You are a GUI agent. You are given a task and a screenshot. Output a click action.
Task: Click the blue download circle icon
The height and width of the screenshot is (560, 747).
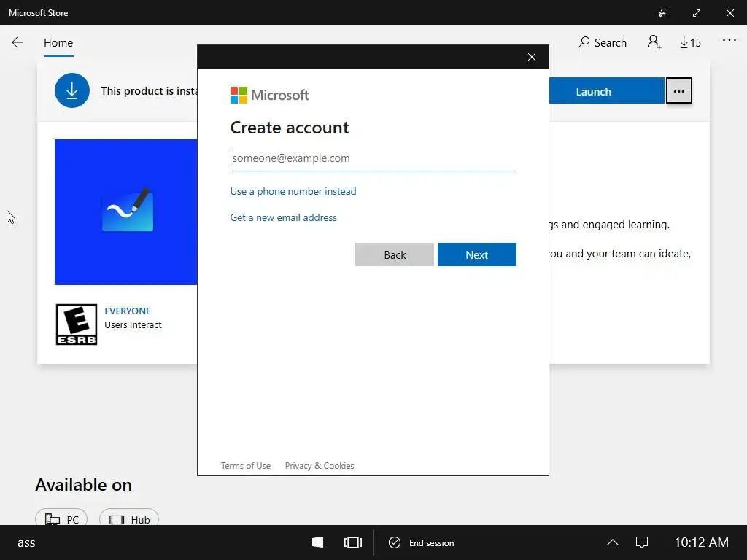click(72, 90)
